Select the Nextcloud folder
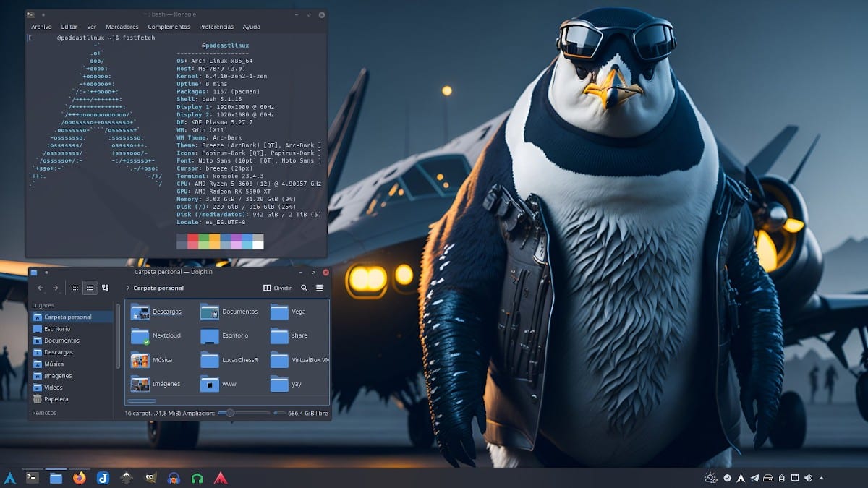 point(156,335)
